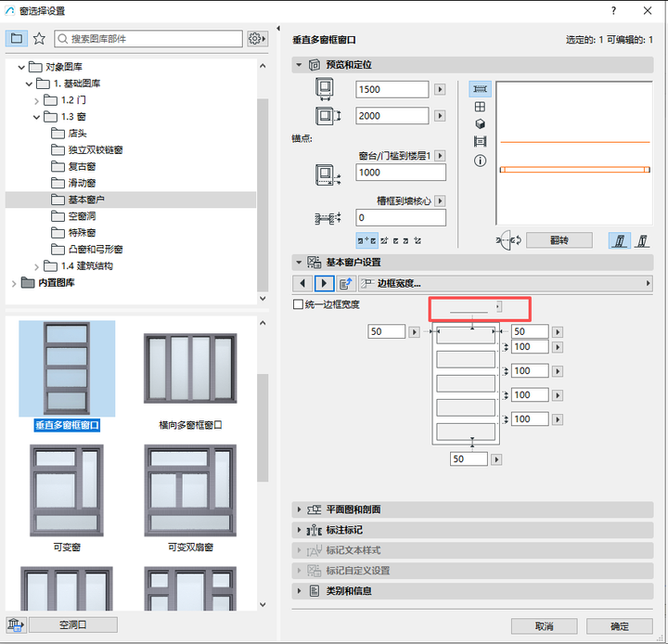Show front elevation preview view
Viewport: 668px width, 644px height.
481,107
